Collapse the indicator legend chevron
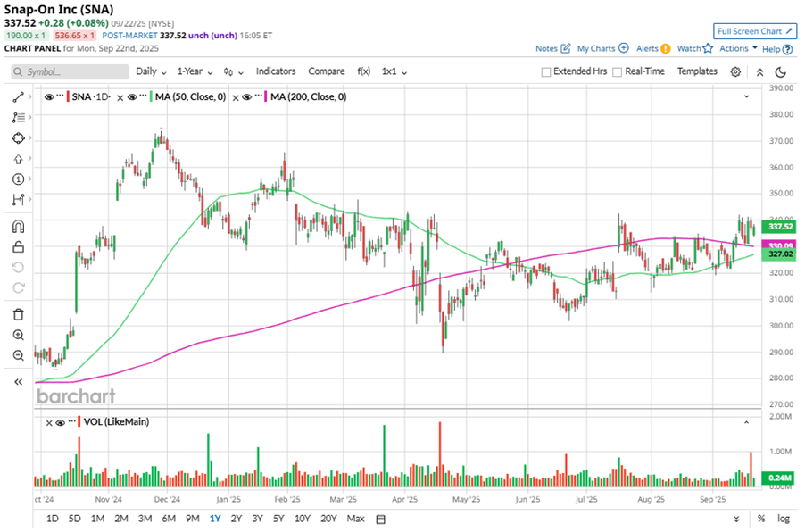This screenshot has width=805, height=532. click(x=746, y=96)
